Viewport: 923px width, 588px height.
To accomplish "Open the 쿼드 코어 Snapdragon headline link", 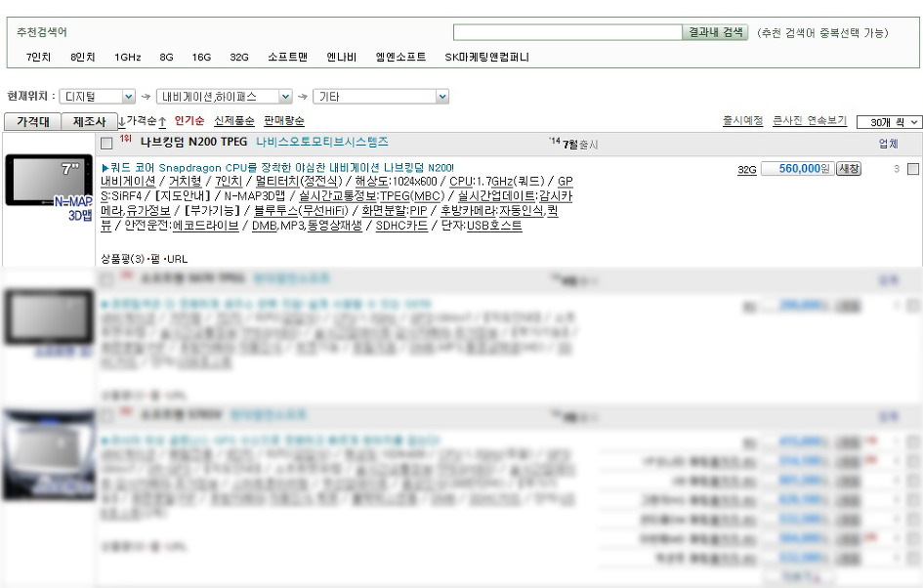I will click(x=277, y=168).
